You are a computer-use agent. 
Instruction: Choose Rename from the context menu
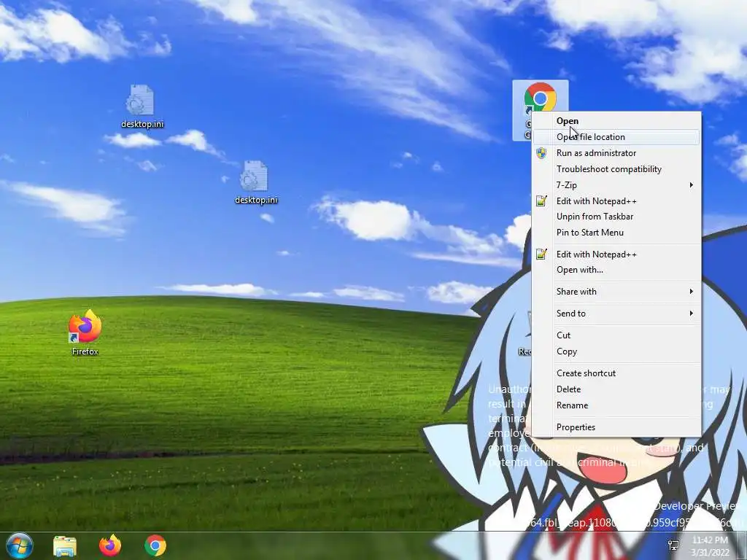(x=616, y=405)
